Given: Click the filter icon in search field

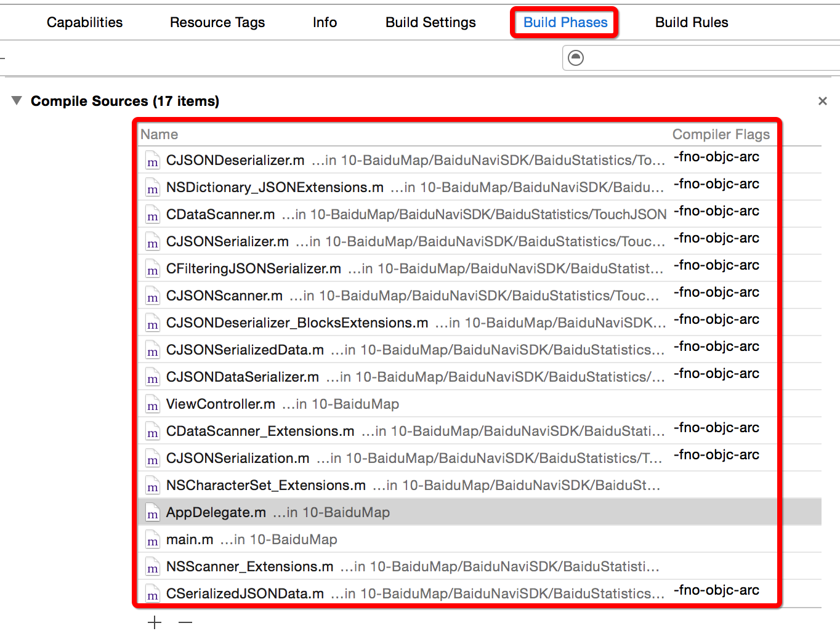Looking at the screenshot, I should [x=576, y=58].
